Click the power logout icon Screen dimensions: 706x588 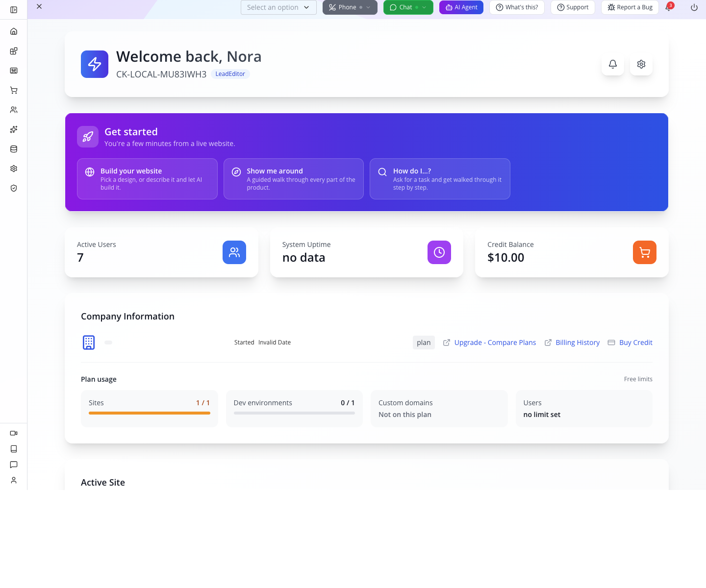[x=694, y=7]
